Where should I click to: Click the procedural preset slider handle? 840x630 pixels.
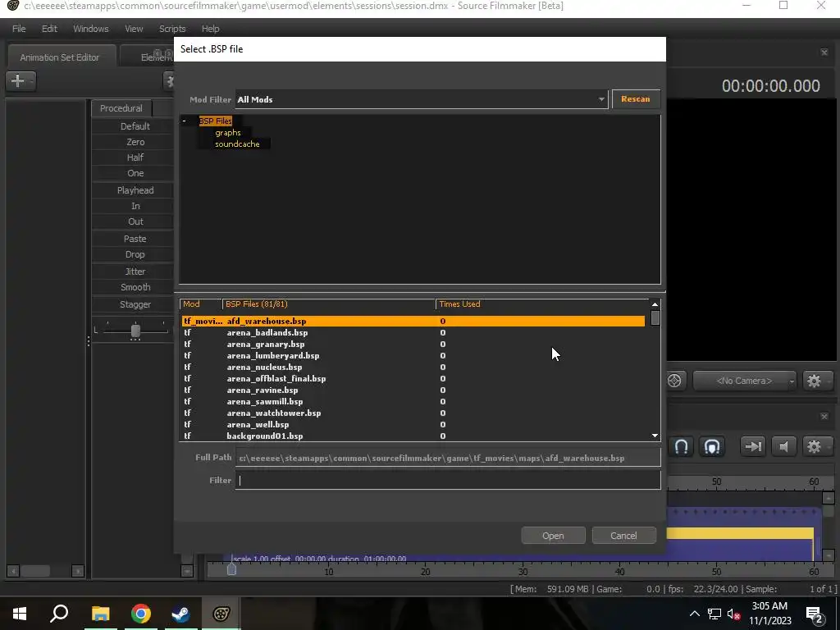point(135,331)
